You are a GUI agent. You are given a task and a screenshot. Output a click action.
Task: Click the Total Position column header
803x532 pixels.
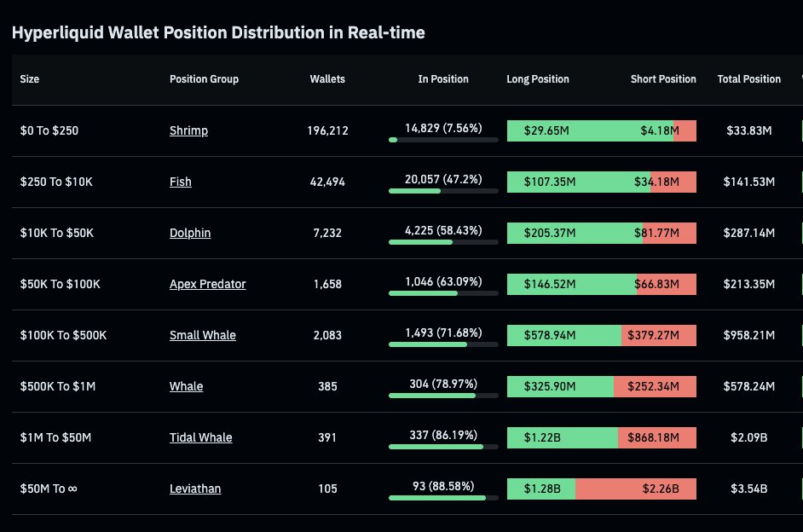(748, 79)
